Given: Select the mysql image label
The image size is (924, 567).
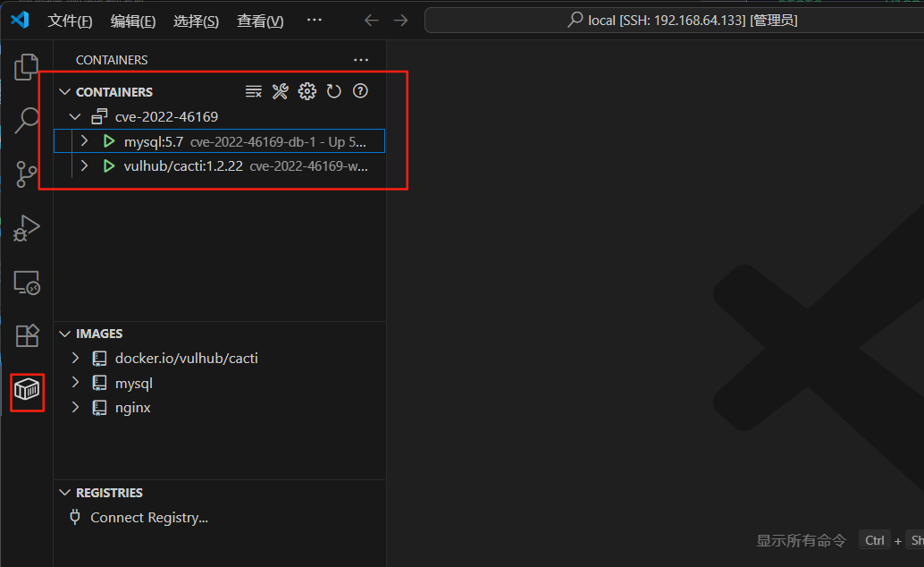Looking at the screenshot, I should pyautogui.click(x=134, y=384).
